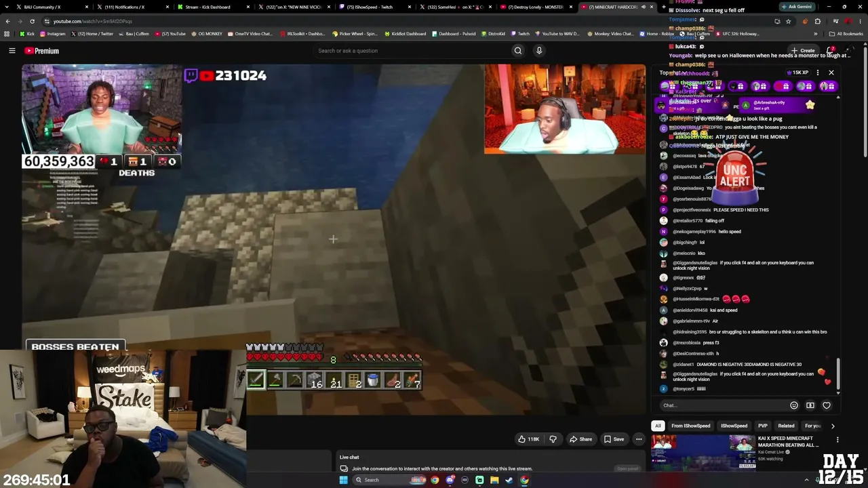Select the All filter chip
Screen dimensions: 868x488
(657, 426)
